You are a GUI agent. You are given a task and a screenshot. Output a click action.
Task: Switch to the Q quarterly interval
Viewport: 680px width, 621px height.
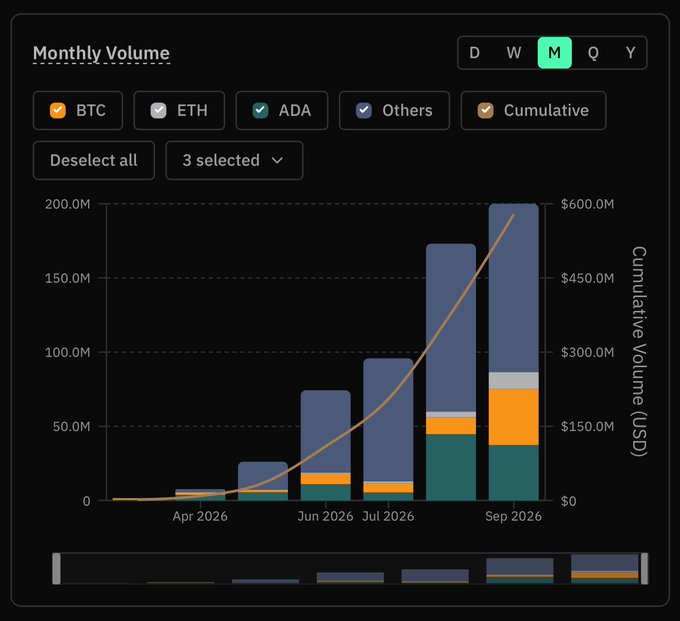coord(593,53)
